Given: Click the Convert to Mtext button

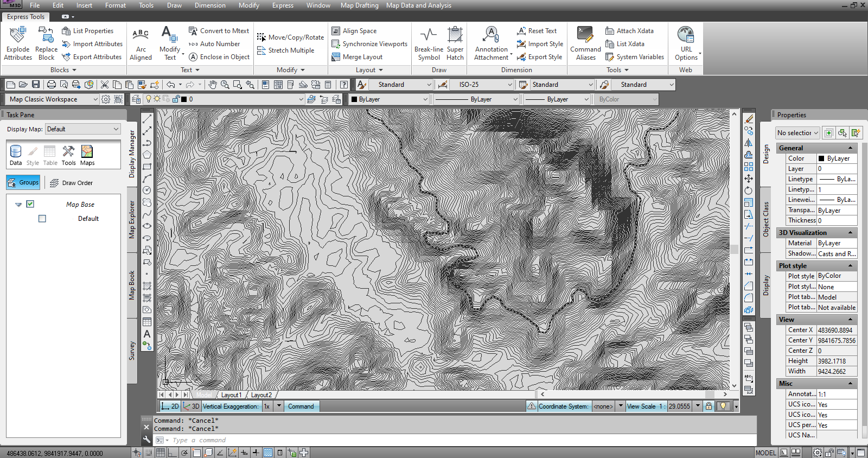Looking at the screenshot, I should tap(219, 31).
